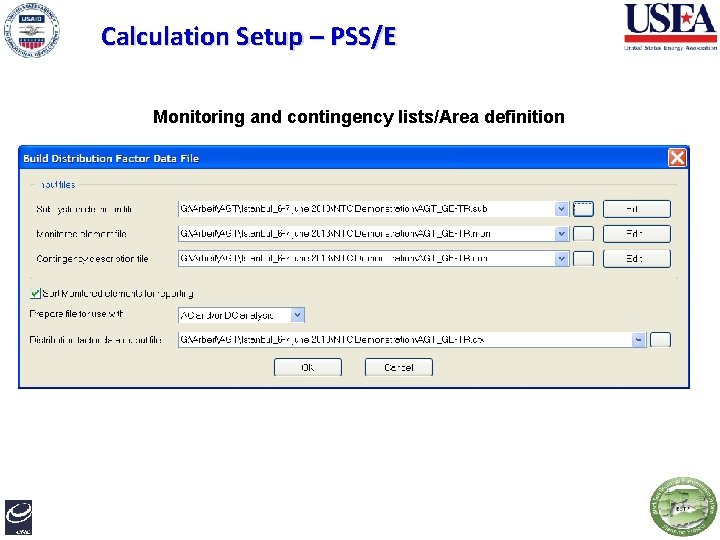Browse for Distribution factor output file
The image size is (720, 540).
click(660, 340)
